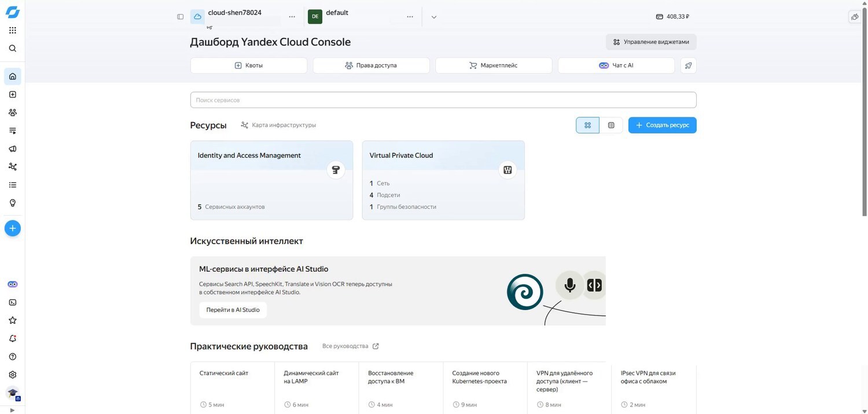Click the search magnifier icon in the sidebar
868x414 pixels.
point(13,49)
